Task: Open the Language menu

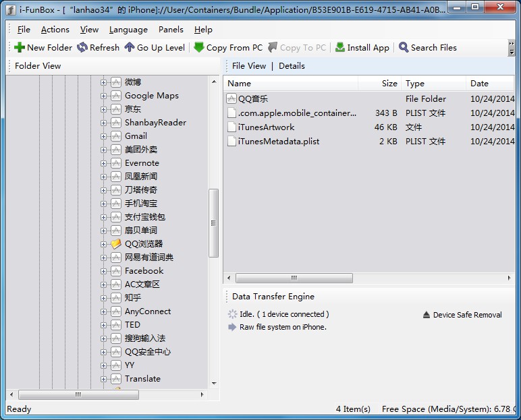Action: point(128,30)
